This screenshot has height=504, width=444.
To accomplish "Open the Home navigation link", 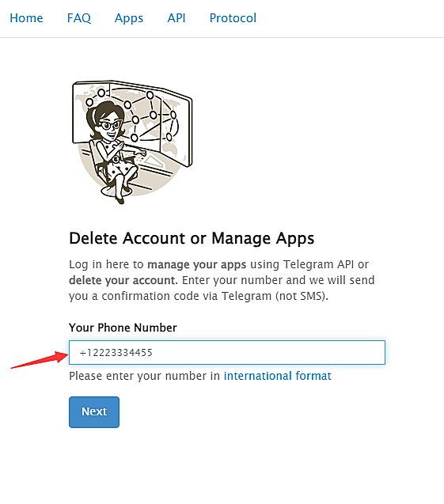I will [26, 18].
